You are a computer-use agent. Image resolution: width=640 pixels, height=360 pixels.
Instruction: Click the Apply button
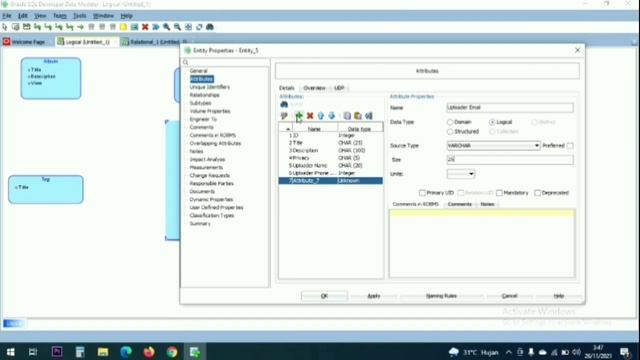coord(373,296)
